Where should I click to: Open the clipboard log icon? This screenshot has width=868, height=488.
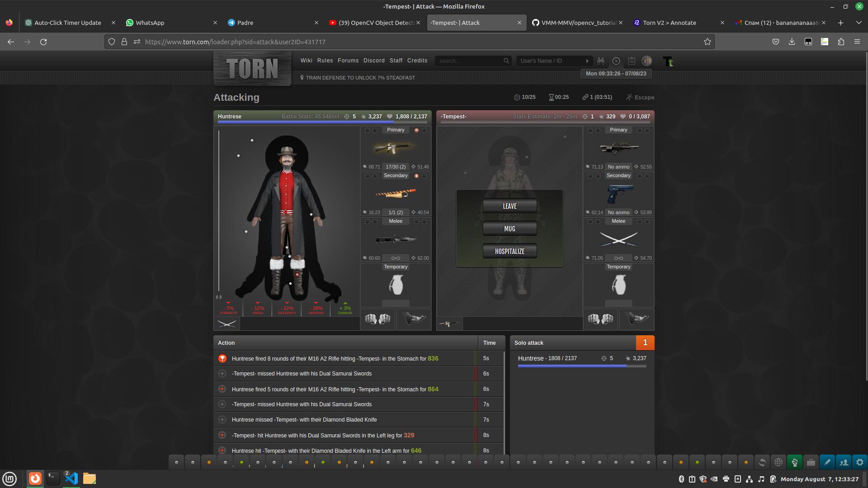pos(632,61)
